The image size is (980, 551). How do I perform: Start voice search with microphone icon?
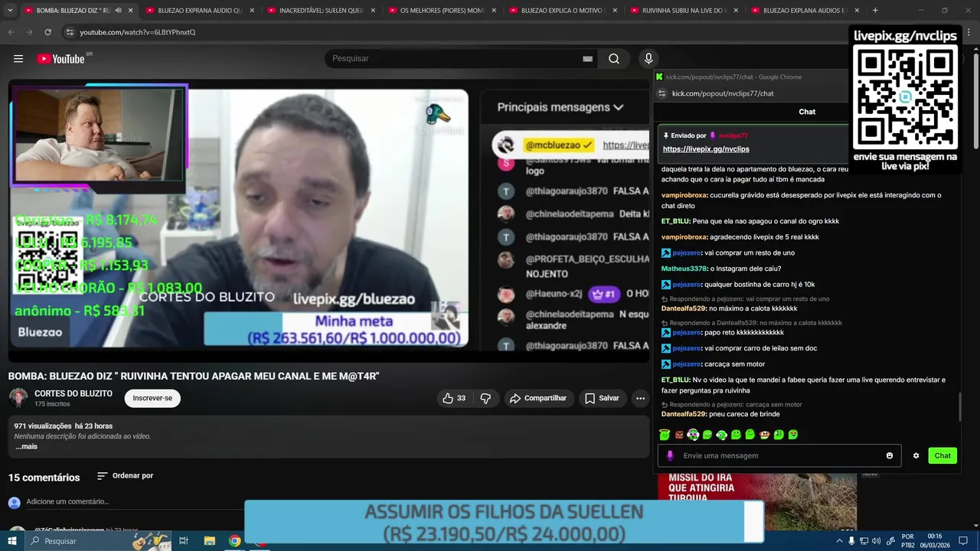click(x=648, y=59)
